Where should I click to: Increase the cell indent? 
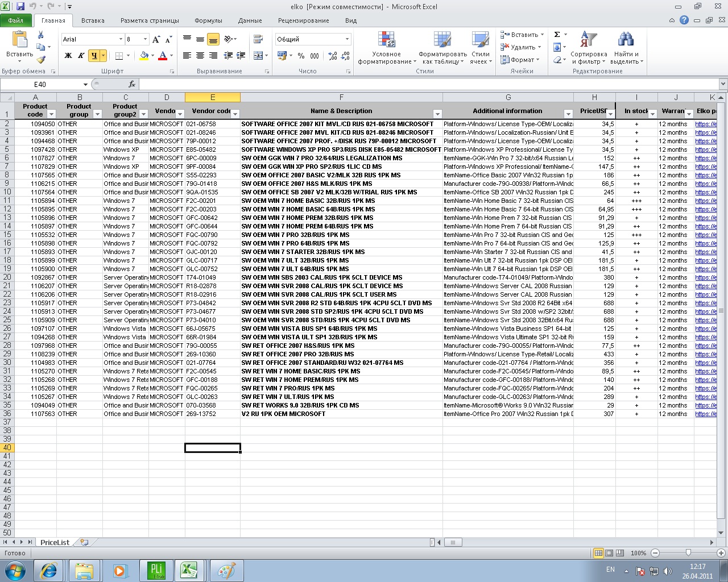point(241,56)
